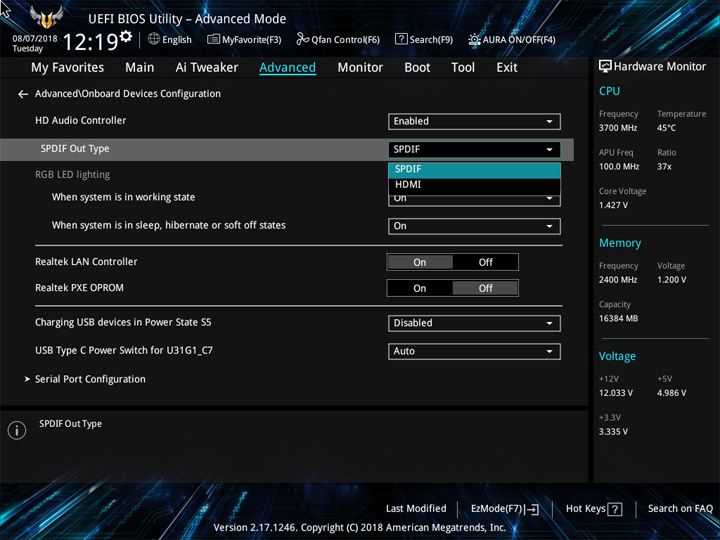720x540 pixels.
Task: Select the RGB LED lighting label
Action: (73, 174)
